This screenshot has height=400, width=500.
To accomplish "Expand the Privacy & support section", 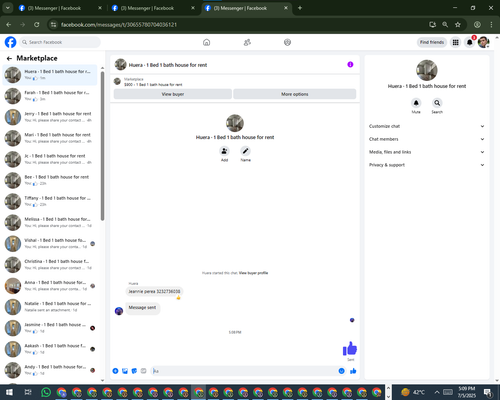I will 426,165.
